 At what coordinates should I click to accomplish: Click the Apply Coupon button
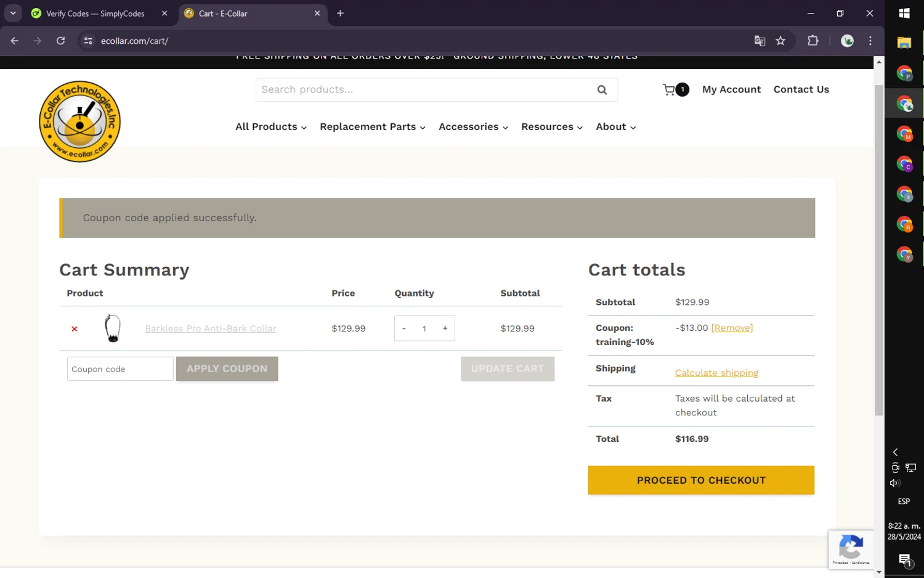coord(227,368)
